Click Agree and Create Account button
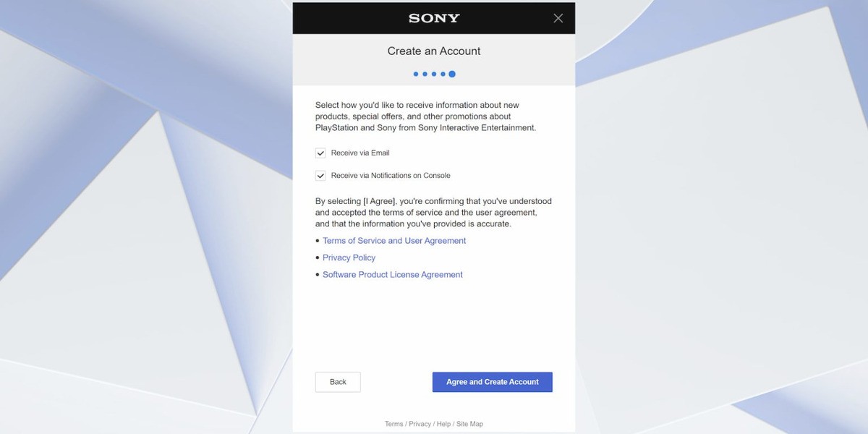 [x=493, y=382]
